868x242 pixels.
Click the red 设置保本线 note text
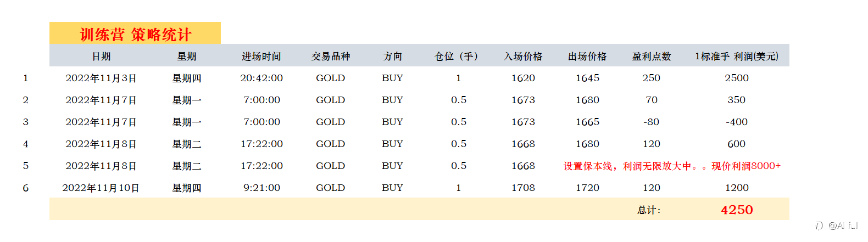click(672, 166)
